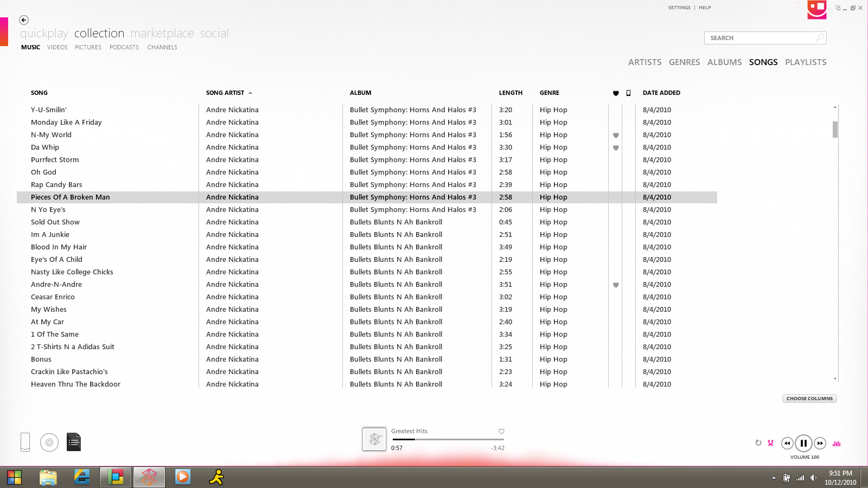Sort by the ALBUM column header
This screenshot has width=868, height=488.
click(x=361, y=93)
